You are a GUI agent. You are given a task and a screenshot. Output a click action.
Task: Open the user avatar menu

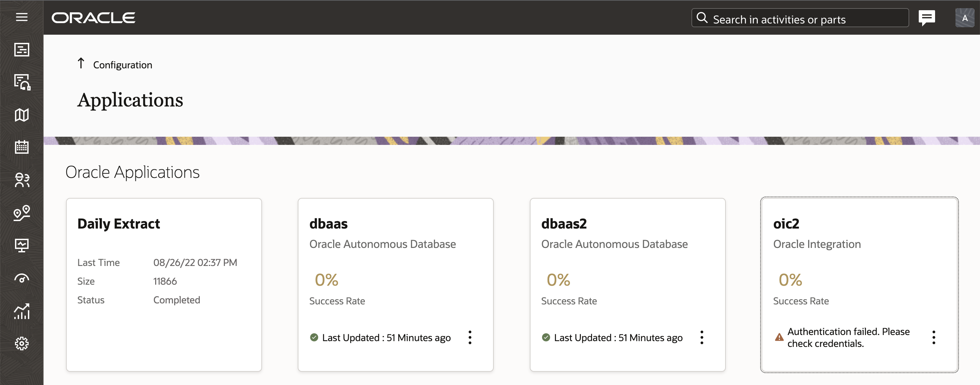(x=964, y=18)
